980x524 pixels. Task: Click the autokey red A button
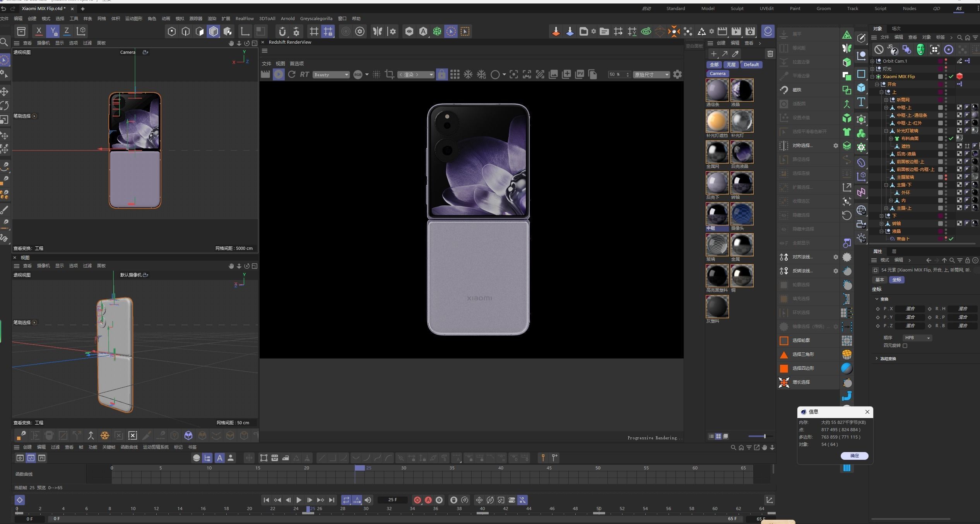click(x=428, y=500)
